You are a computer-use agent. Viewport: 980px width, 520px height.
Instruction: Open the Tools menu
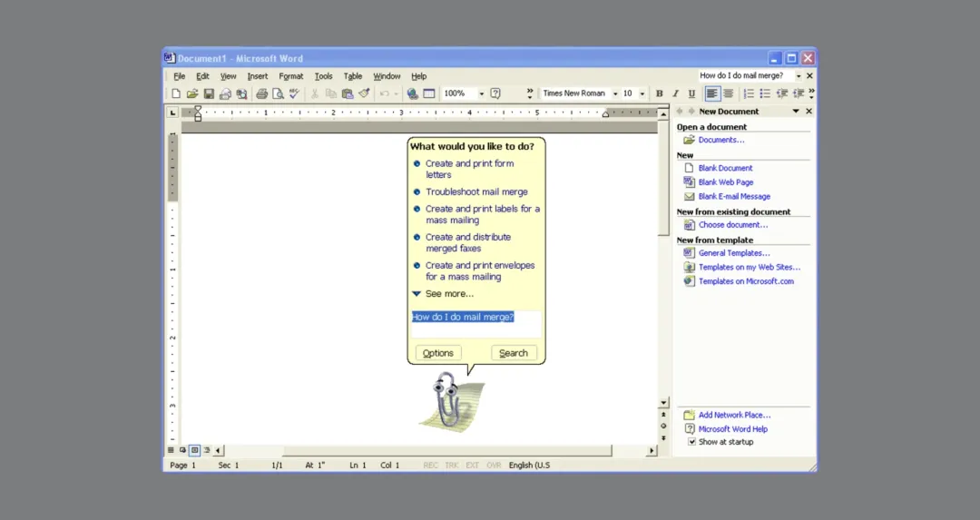point(323,76)
